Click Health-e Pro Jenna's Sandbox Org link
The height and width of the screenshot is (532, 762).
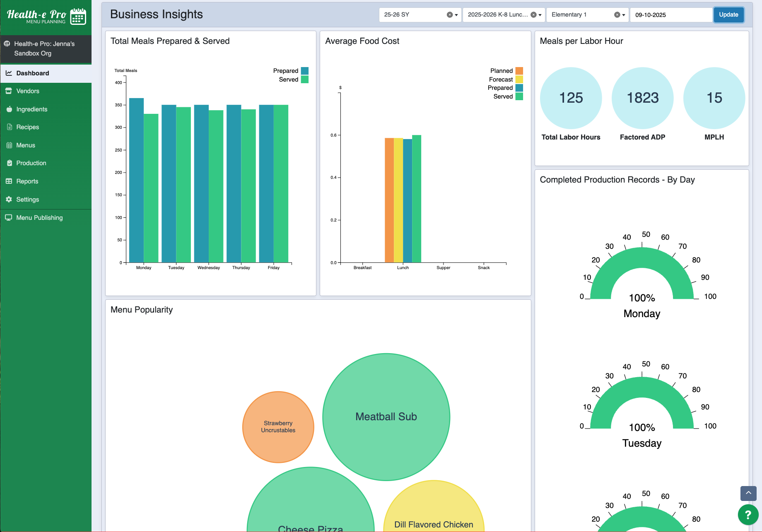44,48
